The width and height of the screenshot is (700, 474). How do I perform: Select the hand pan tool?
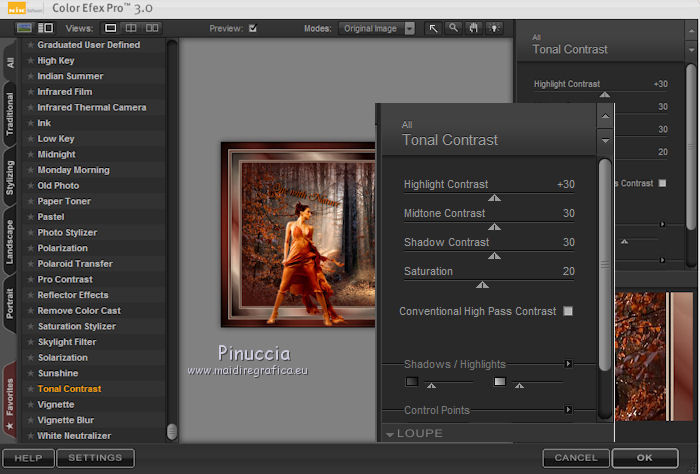(473, 28)
